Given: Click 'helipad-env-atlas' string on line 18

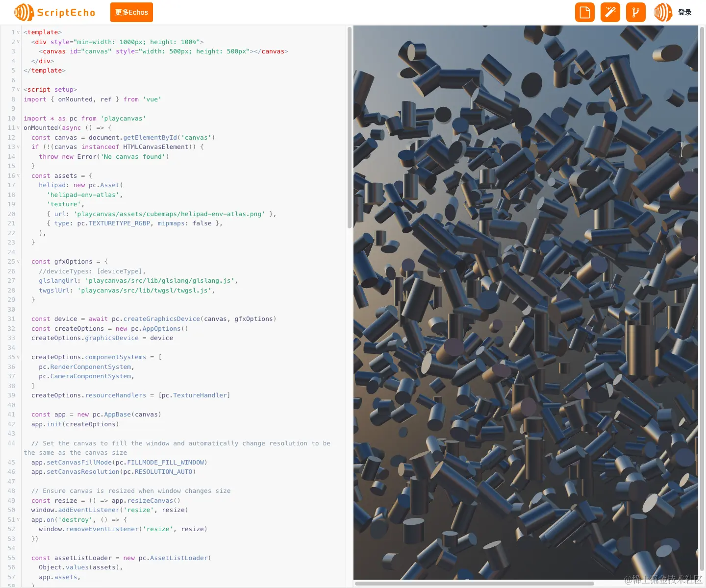Looking at the screenshot, I should point(83,195).
